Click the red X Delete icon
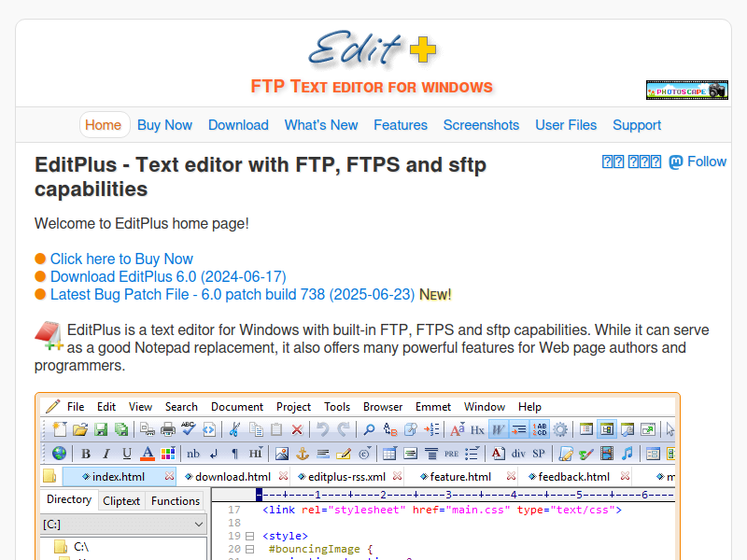The image size is (747, 560). 297,429
